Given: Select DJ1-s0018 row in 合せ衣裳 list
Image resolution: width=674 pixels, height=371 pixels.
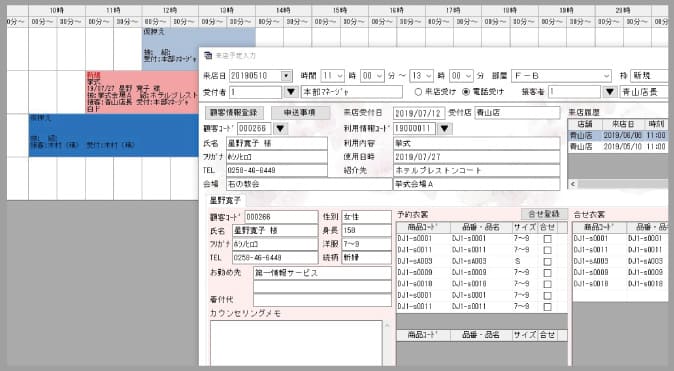Looking at the screenshot, I should click(620, 284).
